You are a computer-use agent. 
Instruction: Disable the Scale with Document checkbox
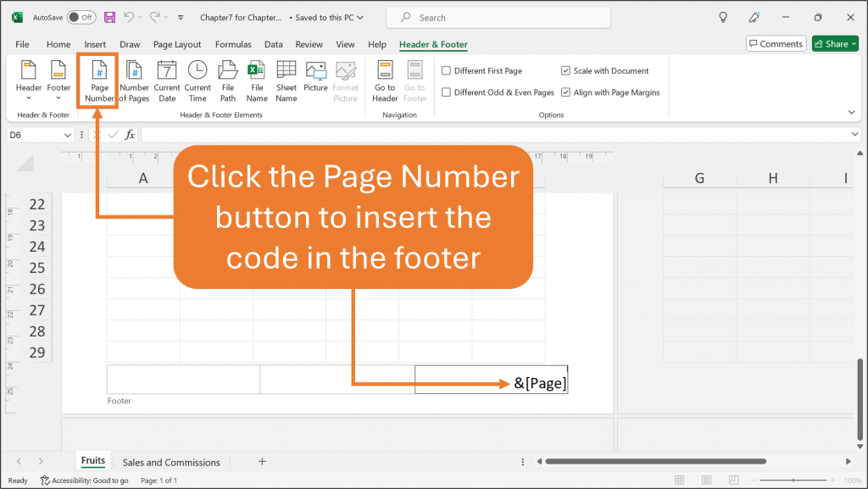(565, 70)
